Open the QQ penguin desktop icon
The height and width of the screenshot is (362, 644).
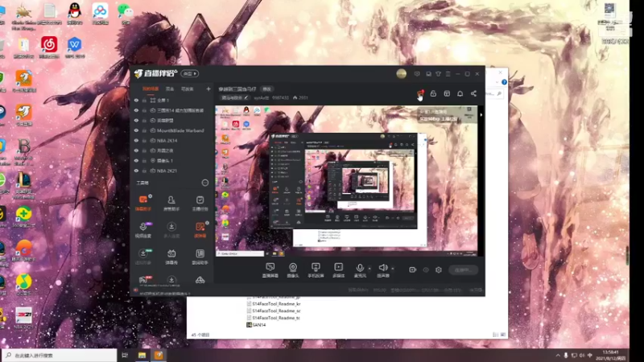74,13
